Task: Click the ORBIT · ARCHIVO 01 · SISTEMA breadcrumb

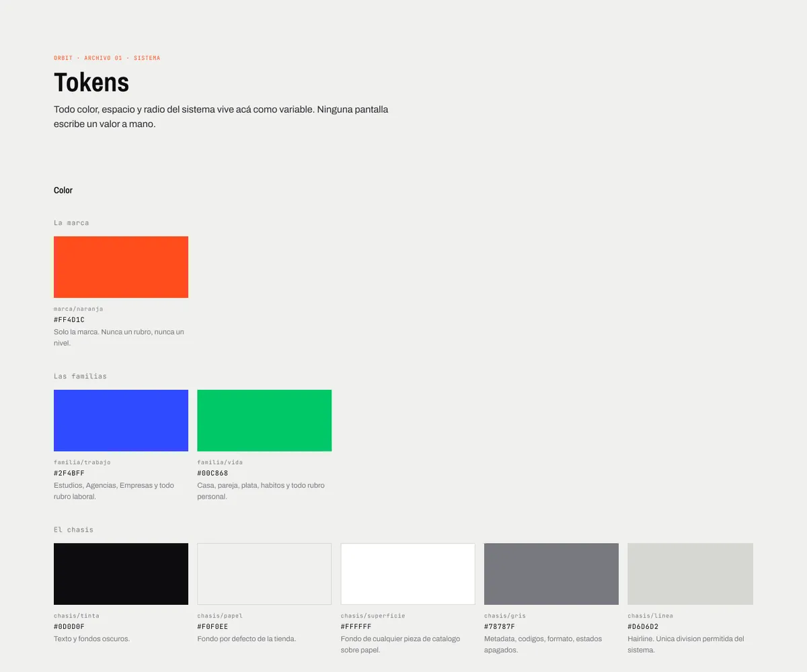Action: (x=107, y=58)
